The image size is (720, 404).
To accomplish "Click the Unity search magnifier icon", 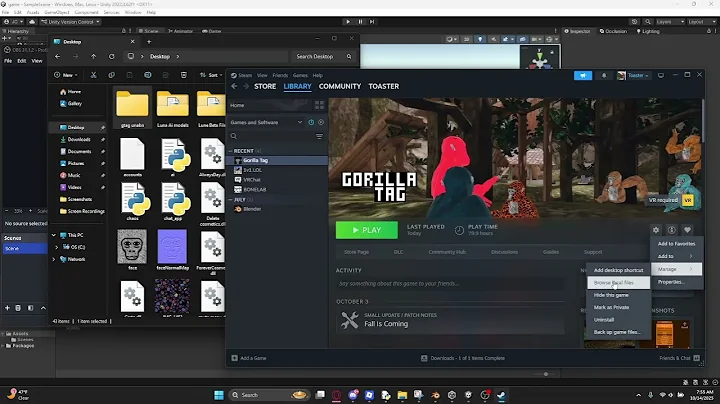I will [x=647, y=22].
